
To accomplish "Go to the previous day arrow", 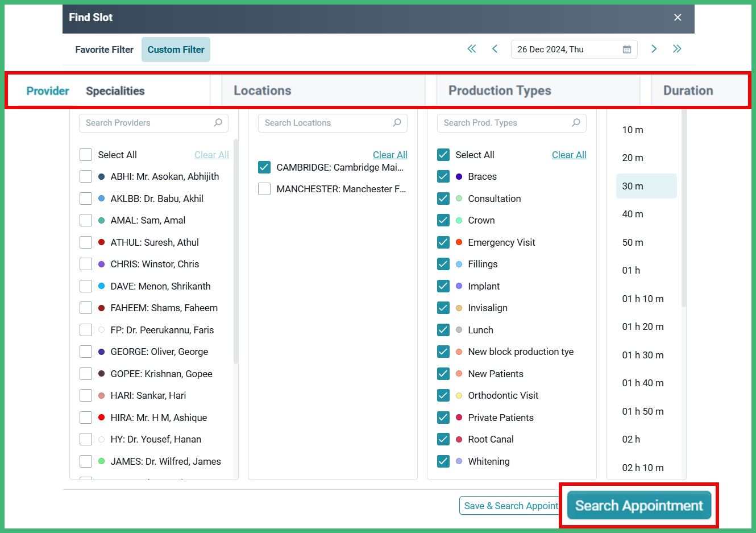I will tap(495, 49).
